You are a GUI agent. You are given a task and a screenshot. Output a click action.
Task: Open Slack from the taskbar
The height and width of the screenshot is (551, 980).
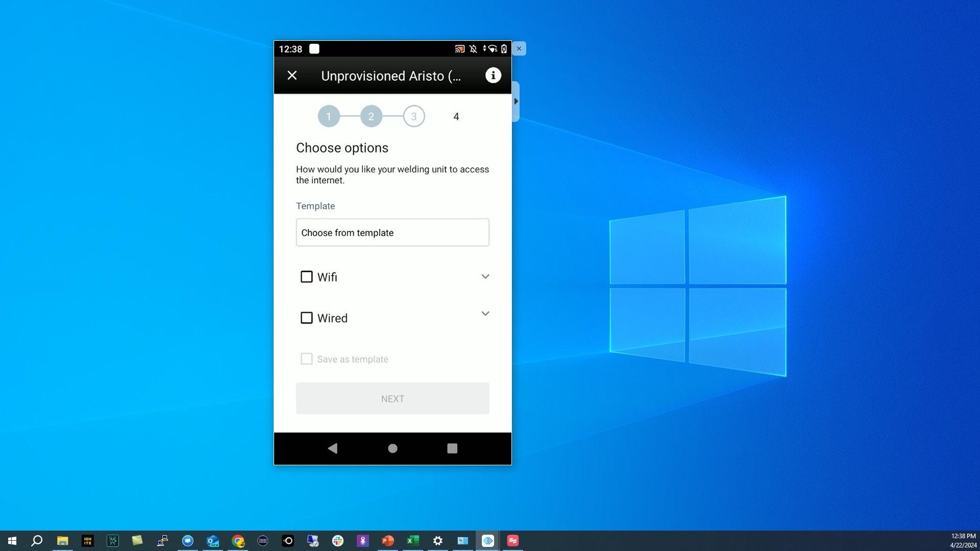click(x=338, y=541)
